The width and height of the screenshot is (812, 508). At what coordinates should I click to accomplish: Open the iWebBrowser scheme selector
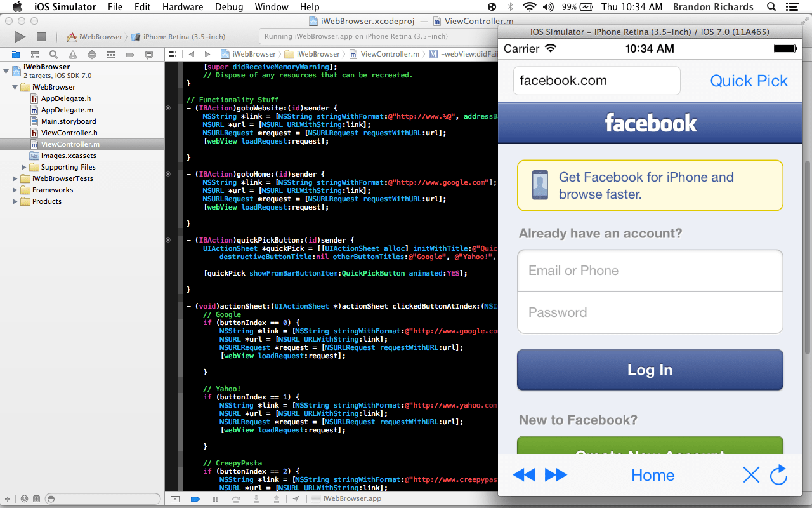pos(95,37)
